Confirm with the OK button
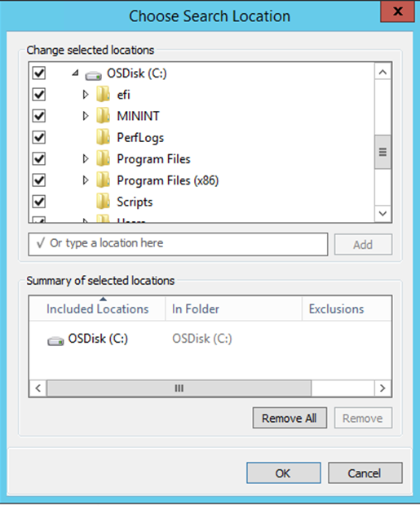420x506 pixels. coord(284,473)
